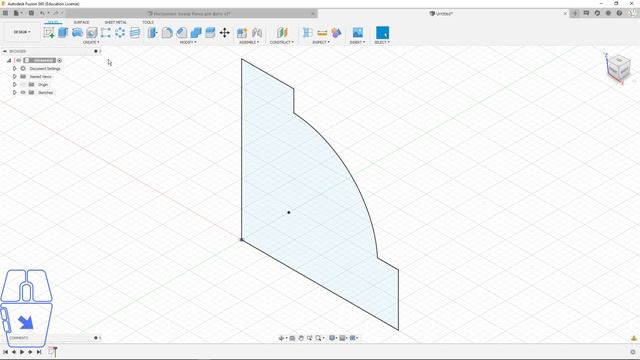Open the Insert dropdown menu
This screenshot has width=640, height=360.
tap(357, 42)
